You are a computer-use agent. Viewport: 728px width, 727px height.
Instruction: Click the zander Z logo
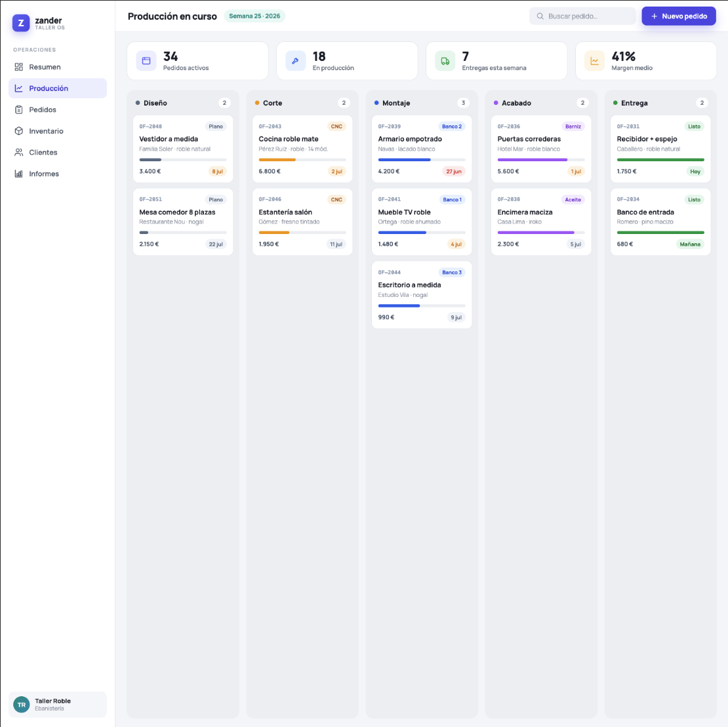[x=21, y=23]
